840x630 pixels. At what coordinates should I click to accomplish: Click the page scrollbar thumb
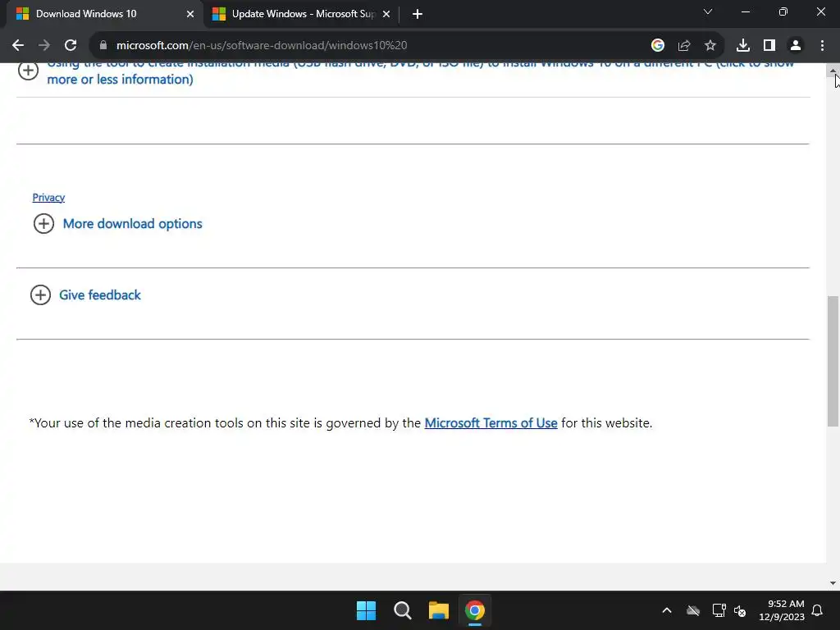833,361
